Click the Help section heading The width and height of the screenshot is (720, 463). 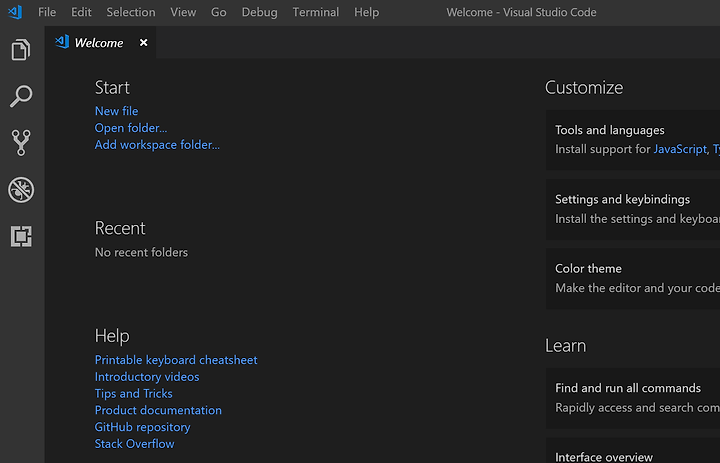point(112,336)
